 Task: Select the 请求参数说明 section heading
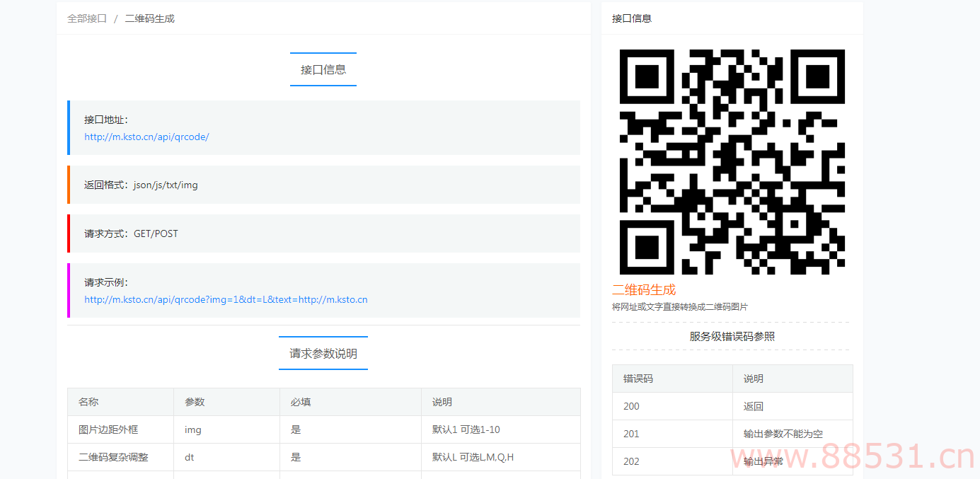(323, 353)
